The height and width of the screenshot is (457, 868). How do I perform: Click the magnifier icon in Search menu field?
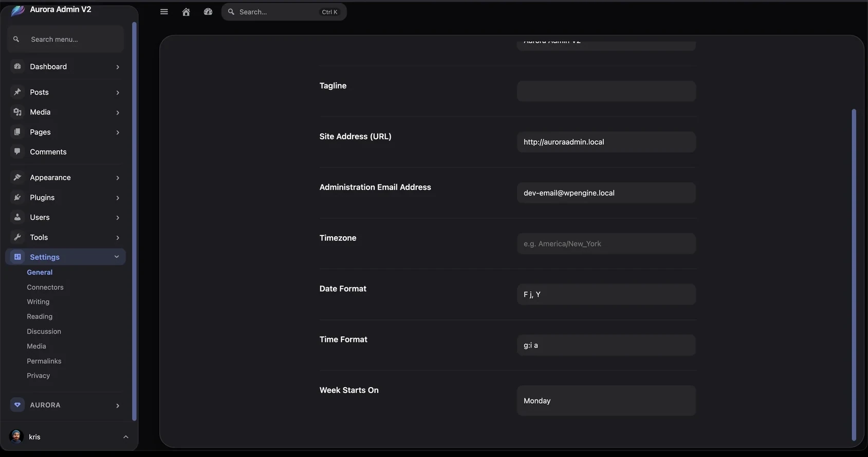[x=16, y=39]
